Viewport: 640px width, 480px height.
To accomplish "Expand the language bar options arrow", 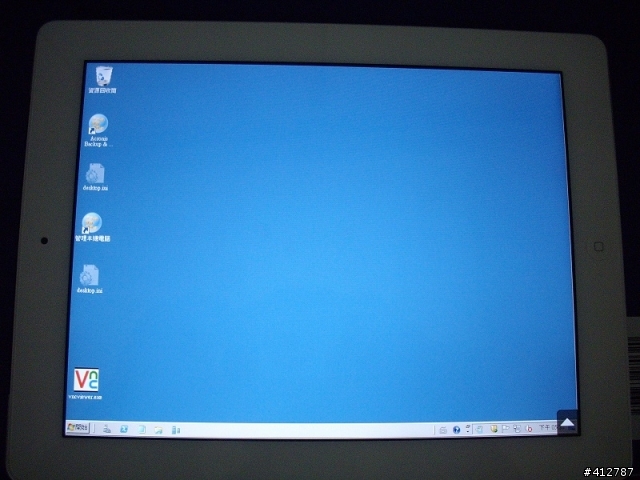I will [x=468, y=429].
